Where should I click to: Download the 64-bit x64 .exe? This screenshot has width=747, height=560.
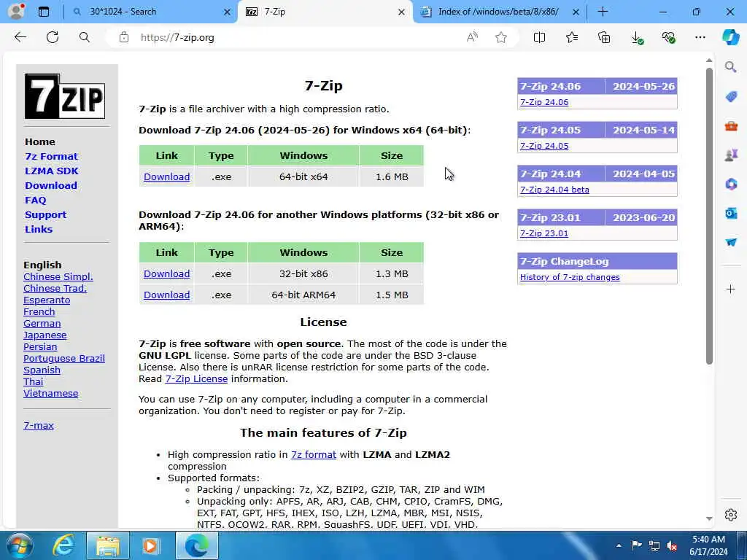[167, 176]
